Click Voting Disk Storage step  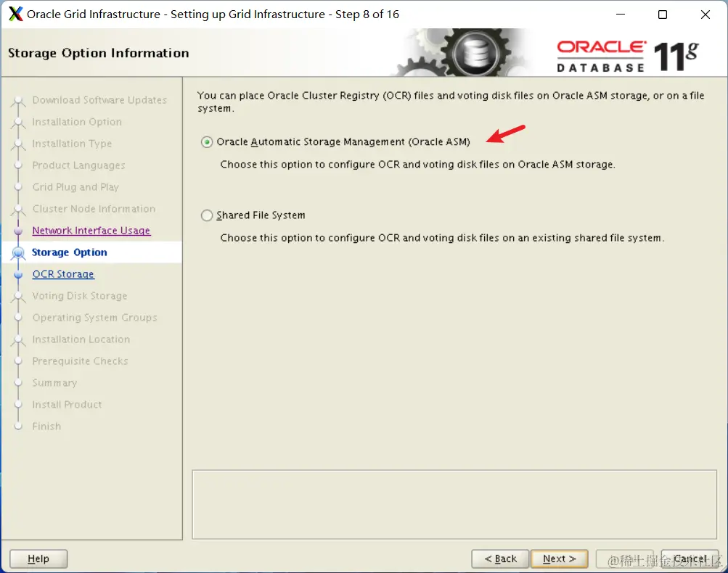click(80, 296)
